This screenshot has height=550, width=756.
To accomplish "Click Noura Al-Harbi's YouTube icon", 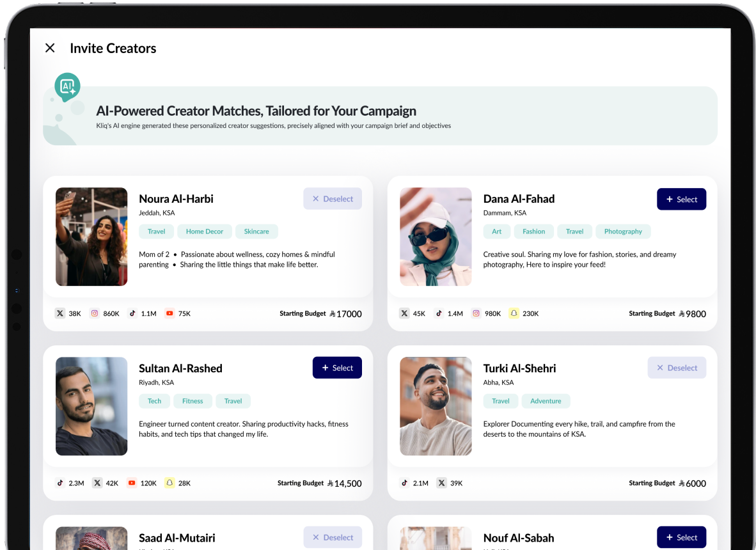I will [x=169, y=313].
